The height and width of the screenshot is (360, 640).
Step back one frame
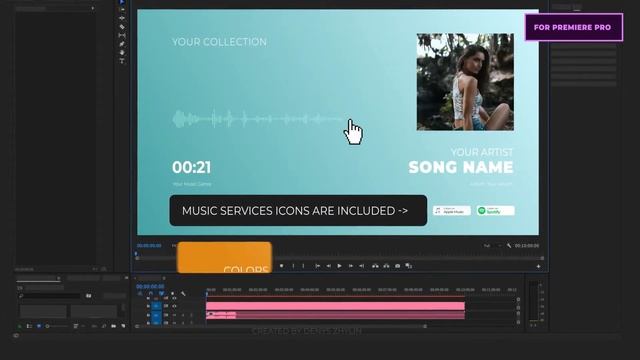coord(328,266)
